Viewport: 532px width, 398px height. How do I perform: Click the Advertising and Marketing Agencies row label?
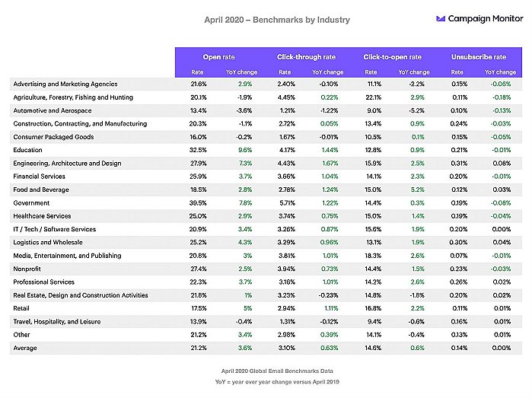65,84
